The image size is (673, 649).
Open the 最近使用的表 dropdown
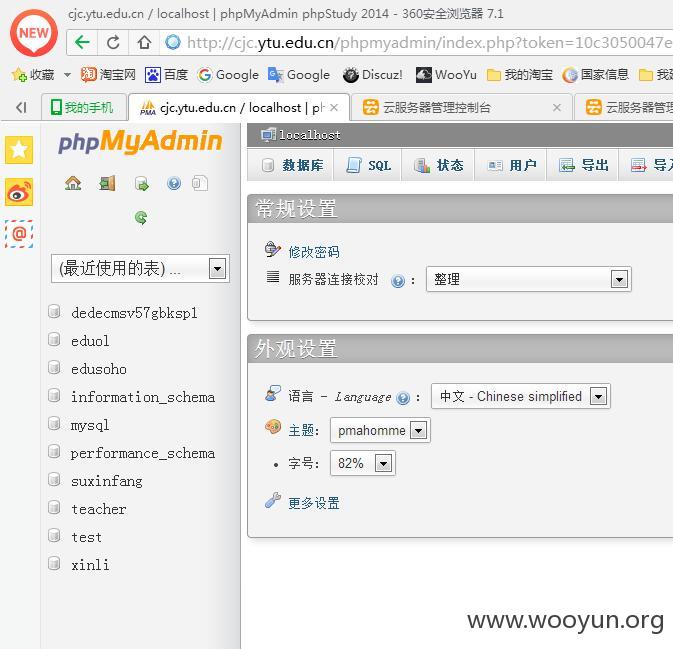[140, 269]
